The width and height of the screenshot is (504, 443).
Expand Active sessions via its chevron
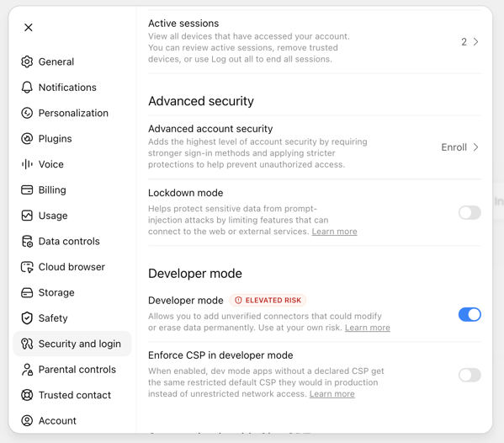coord(475,42)
